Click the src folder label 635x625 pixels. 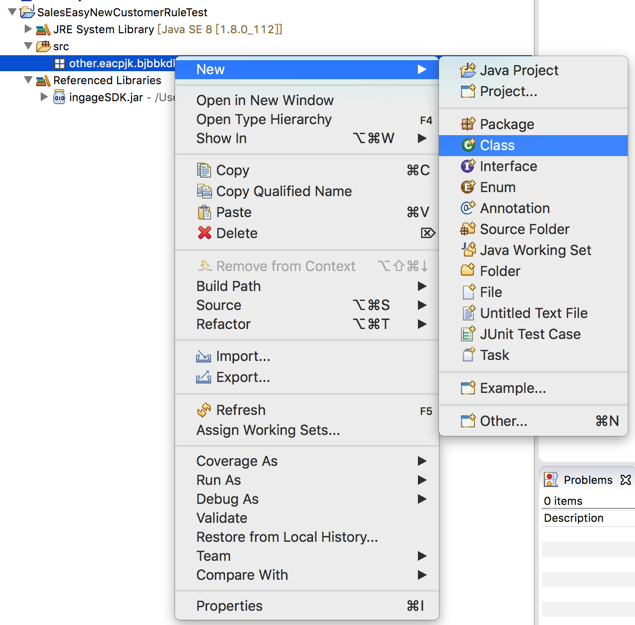(61, 46)
